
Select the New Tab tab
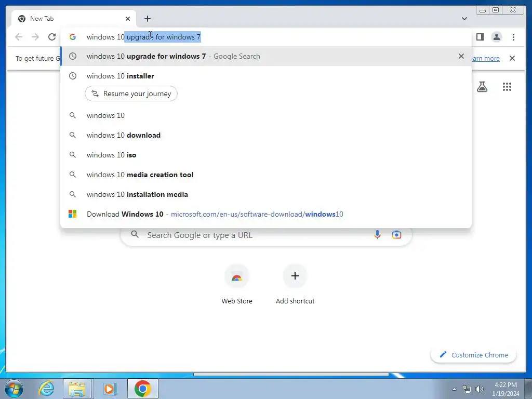click(74, 19)
